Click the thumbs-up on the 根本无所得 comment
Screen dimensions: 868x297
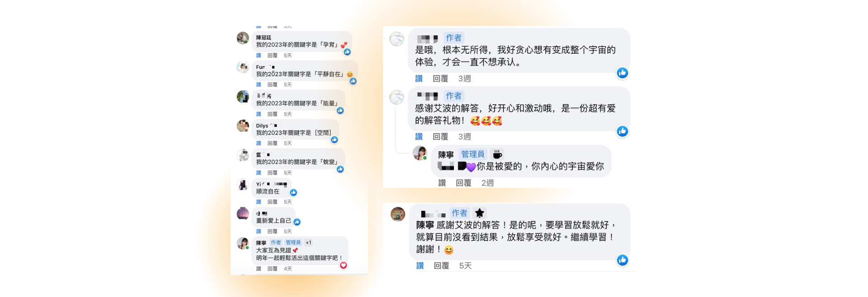623,73
